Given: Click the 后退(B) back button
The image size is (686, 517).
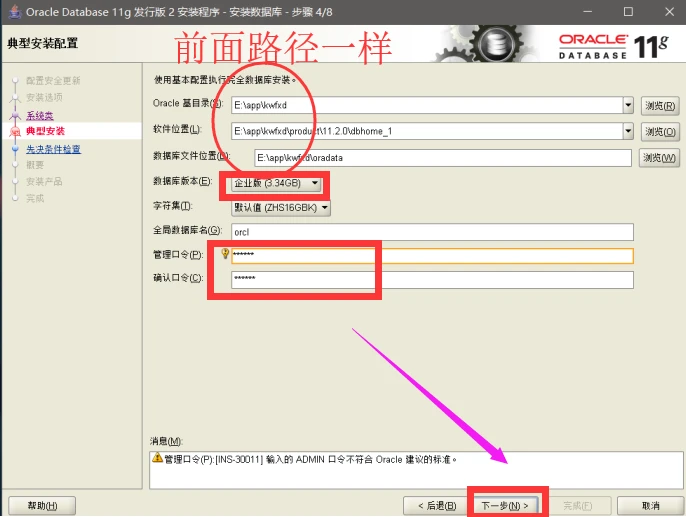Looking at the screenshot, I should pos(437,506).
